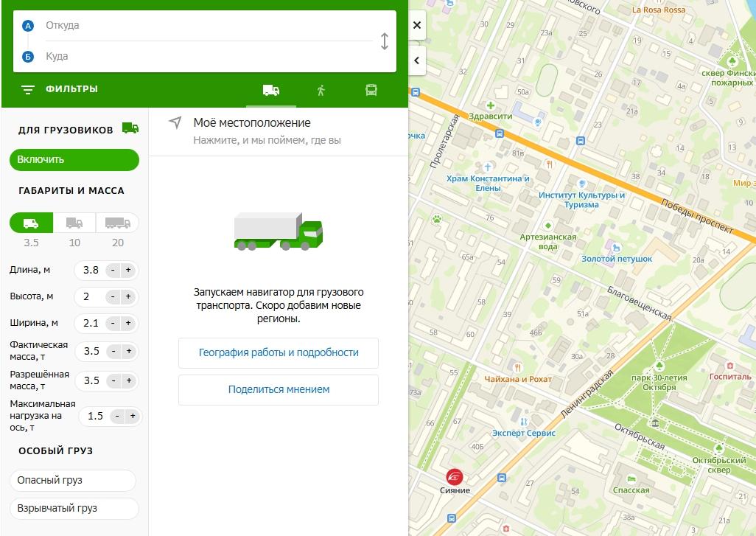Click the Сияние red marker on map
This screenshot has width=756, height=536.
tap(455, 476)
